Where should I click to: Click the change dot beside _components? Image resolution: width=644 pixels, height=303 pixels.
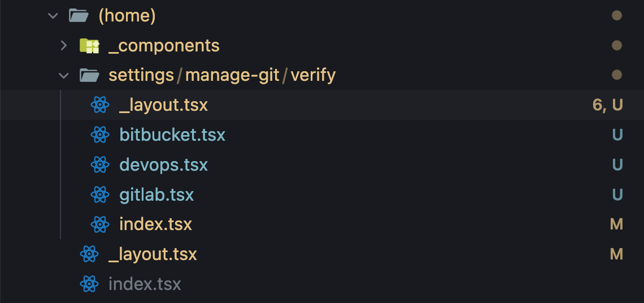pyautogui.click(x=617, y=46)
